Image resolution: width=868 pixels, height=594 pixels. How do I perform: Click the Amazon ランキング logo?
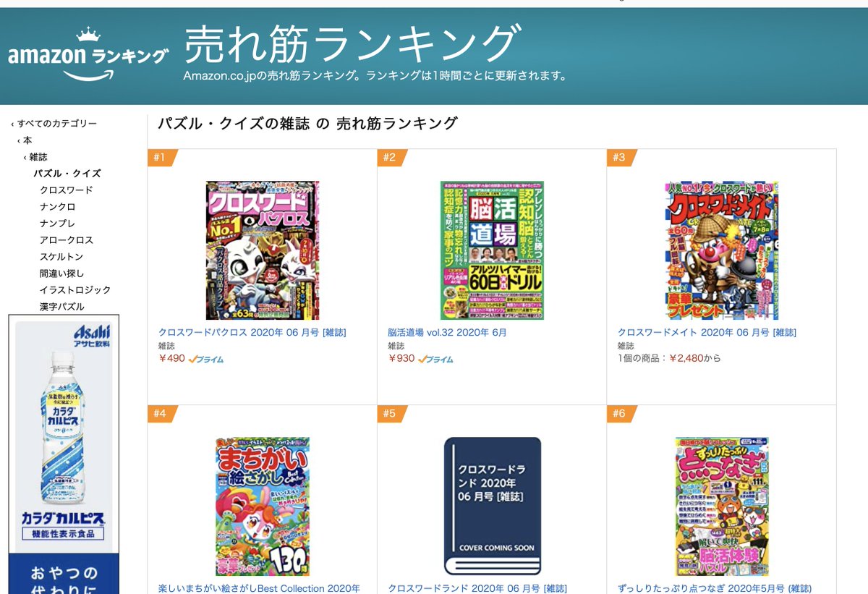pos(88,54)
